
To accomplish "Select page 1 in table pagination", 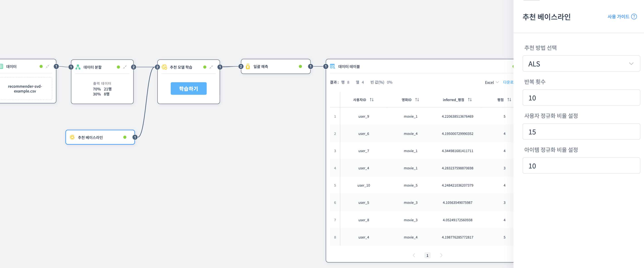I will click(427, 255).
